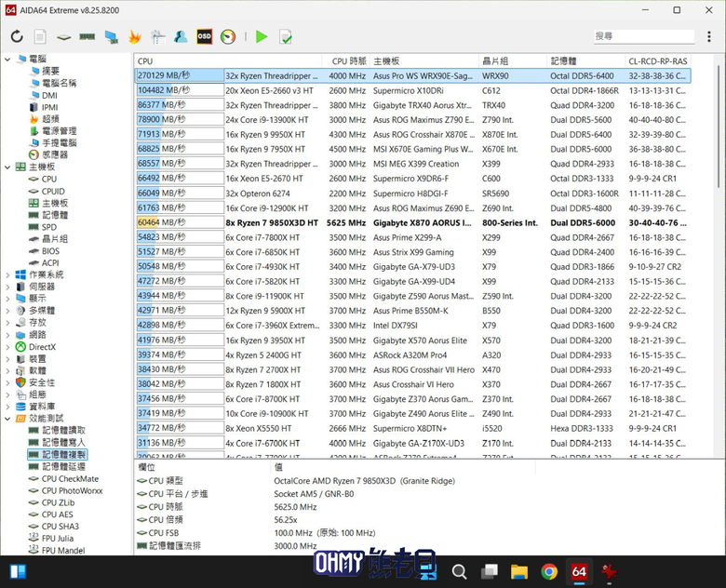The height and width of the screenshot is (588, 726).
Task: Click the Refresh toolbar icon
Action: (17, 36)
